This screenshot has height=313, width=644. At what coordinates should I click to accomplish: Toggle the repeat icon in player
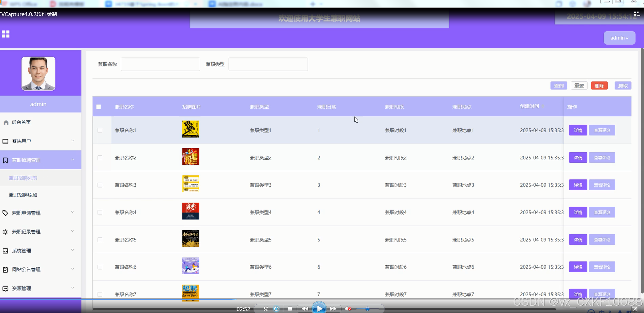276,309
